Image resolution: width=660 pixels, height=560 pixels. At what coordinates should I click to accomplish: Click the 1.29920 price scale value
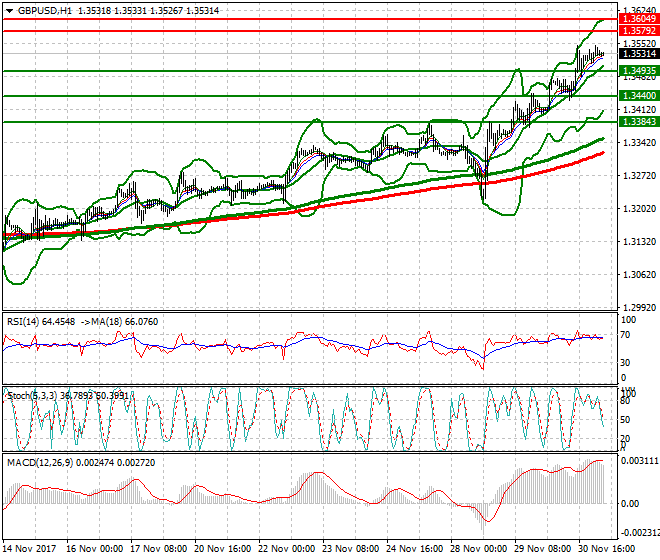point(639,308)
